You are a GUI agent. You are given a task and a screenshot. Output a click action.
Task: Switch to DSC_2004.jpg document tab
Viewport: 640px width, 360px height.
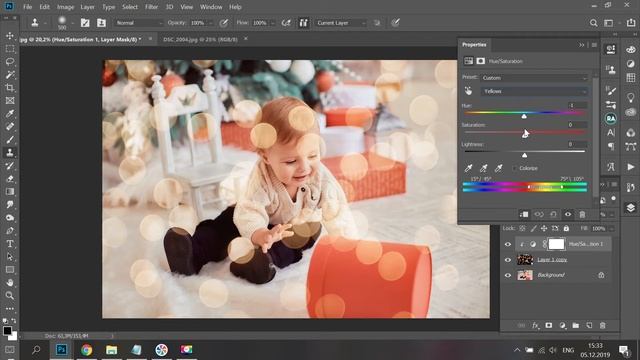pos(200,39)
